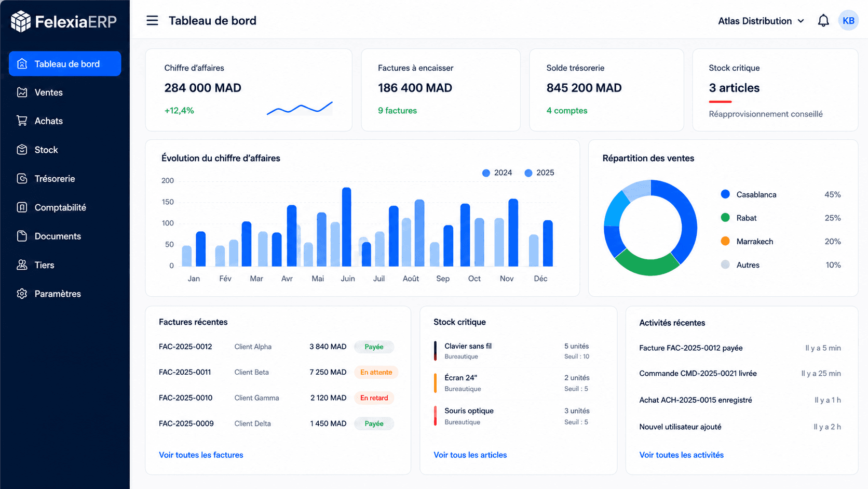Click the orange marker next to Écran 24"
The height and width of the screenshot is (489, 868).
pyautogui.click(x=435, y=383)
